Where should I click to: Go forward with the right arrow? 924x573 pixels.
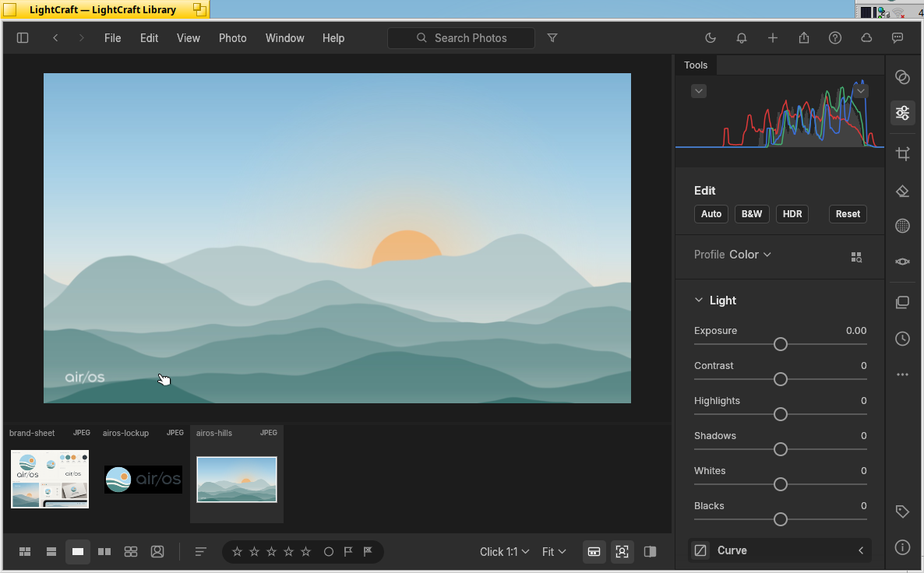81,37
